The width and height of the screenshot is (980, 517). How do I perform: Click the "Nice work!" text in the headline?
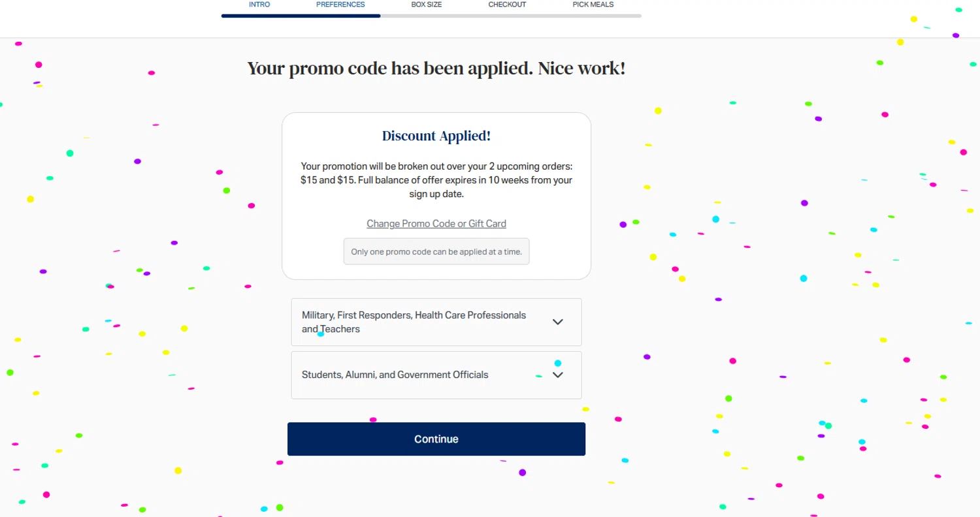[581, 68]
